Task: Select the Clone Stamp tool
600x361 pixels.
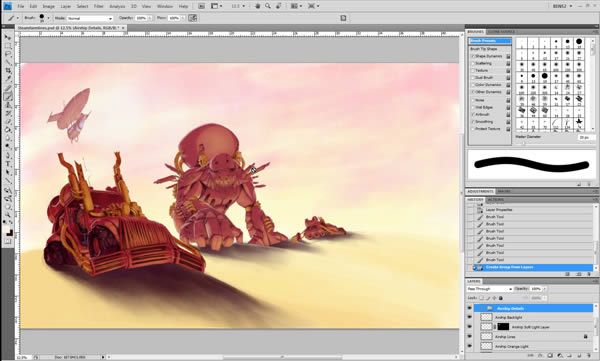Action: pyautogui.click(x=8, y=105)
